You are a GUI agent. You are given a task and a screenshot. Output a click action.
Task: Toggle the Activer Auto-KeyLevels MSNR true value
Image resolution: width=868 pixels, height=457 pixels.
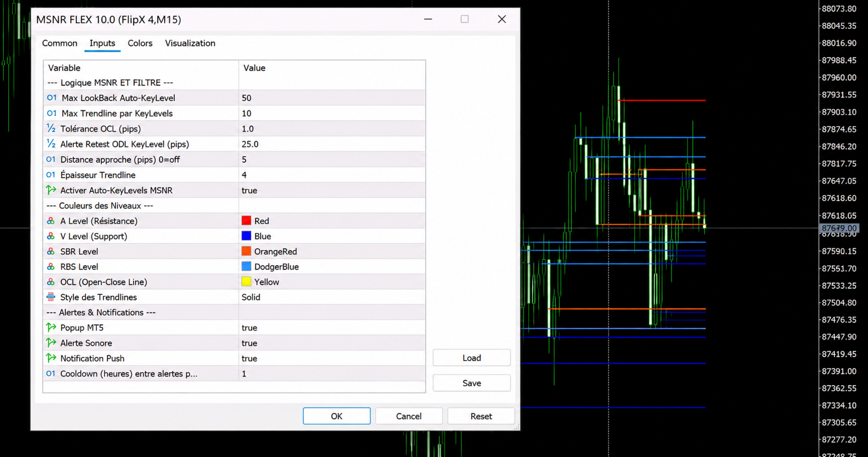coord(332,190)
